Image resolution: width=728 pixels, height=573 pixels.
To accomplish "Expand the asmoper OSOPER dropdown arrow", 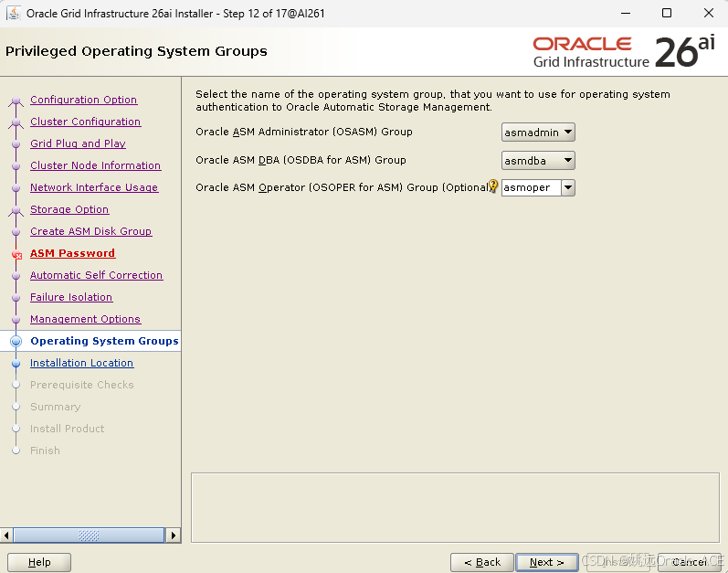I will point(568,187).
